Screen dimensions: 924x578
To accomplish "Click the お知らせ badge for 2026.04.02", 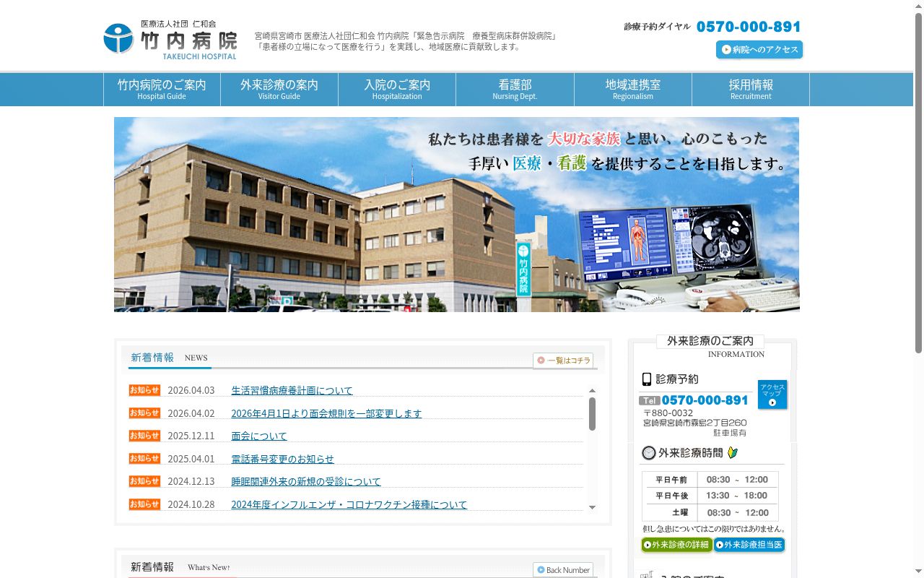I will [144, 413].
